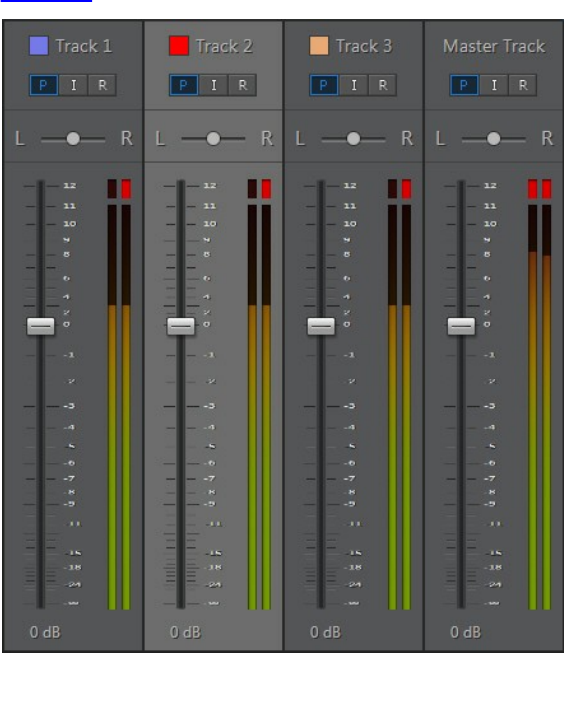The height and width of the screenshot is (717, 564).
Task: Toggle the I button on Master Track
Action: point(494,85)
